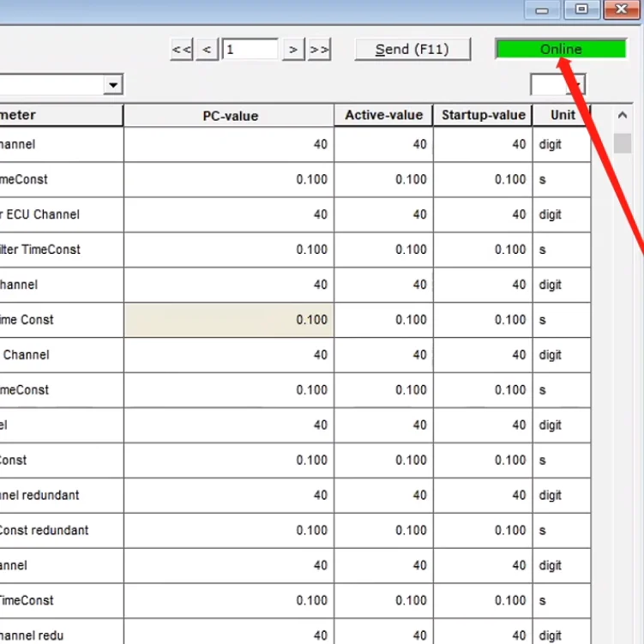Minimize the window
Viewport: 644px width, 644px height.
click(x=542, y=9)
